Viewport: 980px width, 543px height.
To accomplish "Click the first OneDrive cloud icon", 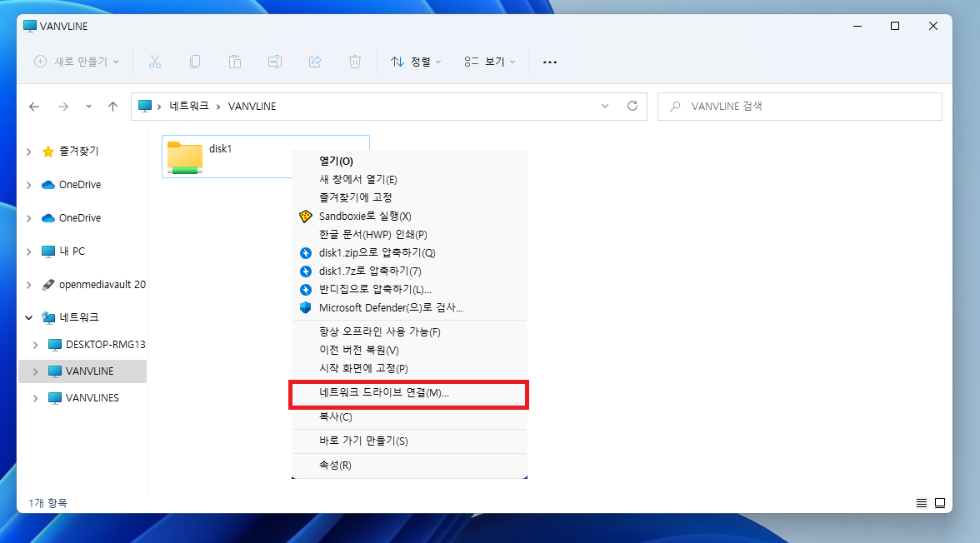I will tap(48, 185).
